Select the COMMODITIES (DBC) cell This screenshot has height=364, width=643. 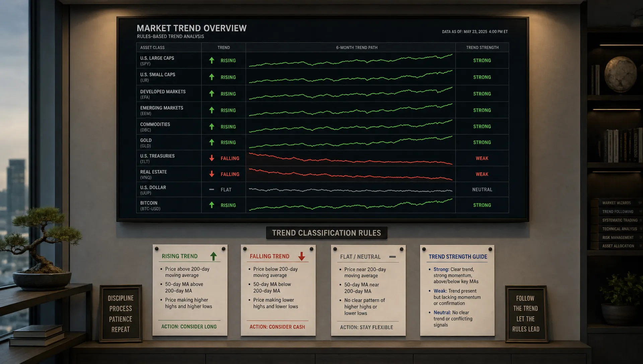[x=169, y=126]
